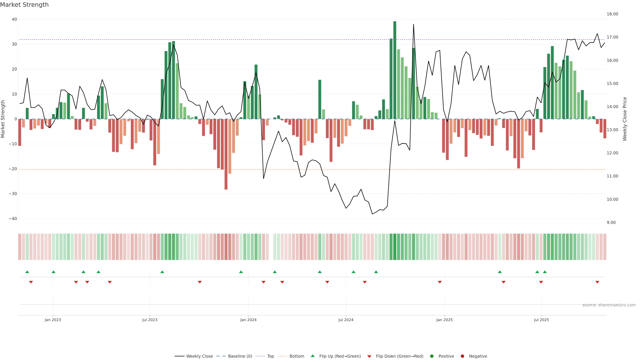Click darkest green heatmap strip cell
Image resolution: width=644 pixels, height=362 pixels.
click(x=395, y=247)
